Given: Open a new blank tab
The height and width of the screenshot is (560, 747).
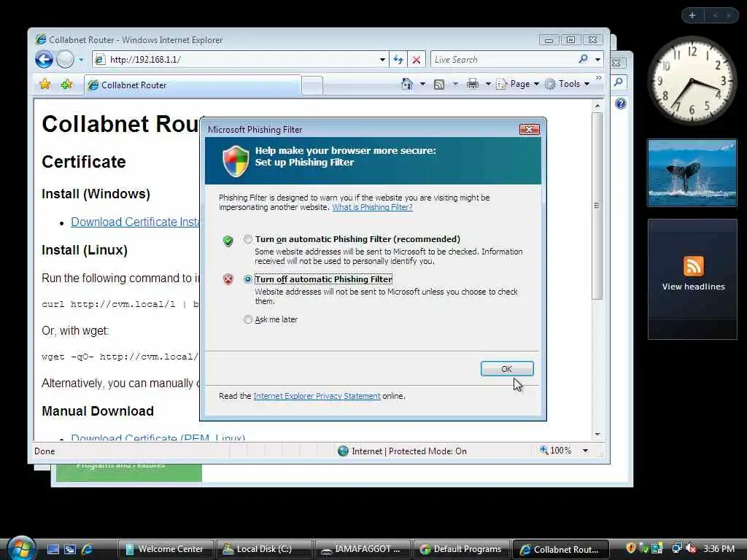Looking at the screenshot, I should tap(312, 86).
